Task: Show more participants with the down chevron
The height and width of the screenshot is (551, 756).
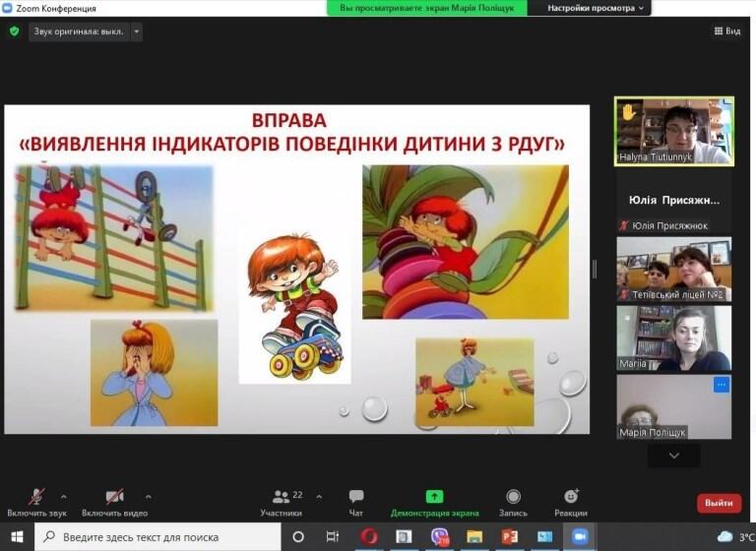Action: coord(674,456)
